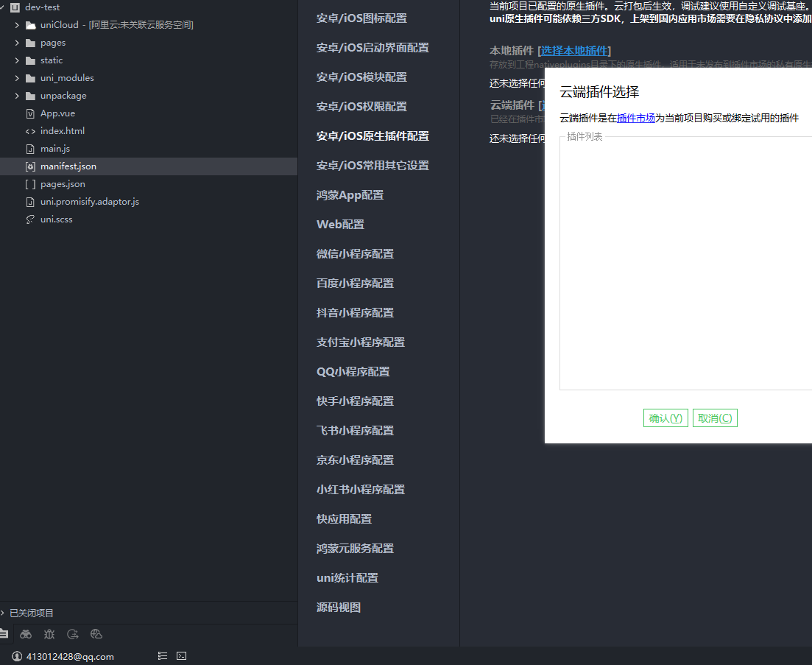Click the circular-arrow sync icon in bottom toolbar
This screenshot has width=812, height=665.
point(73,634)
